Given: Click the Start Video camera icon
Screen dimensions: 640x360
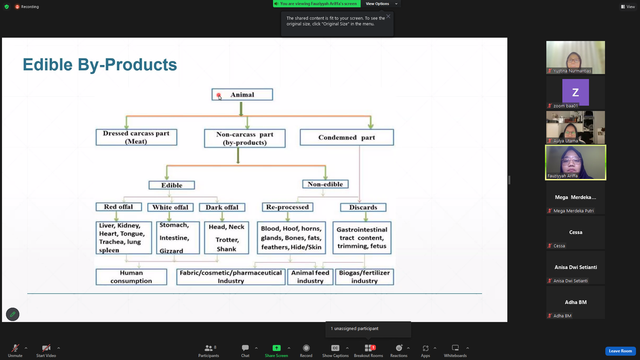Looking at the screenshot, I should click(46, 348).
